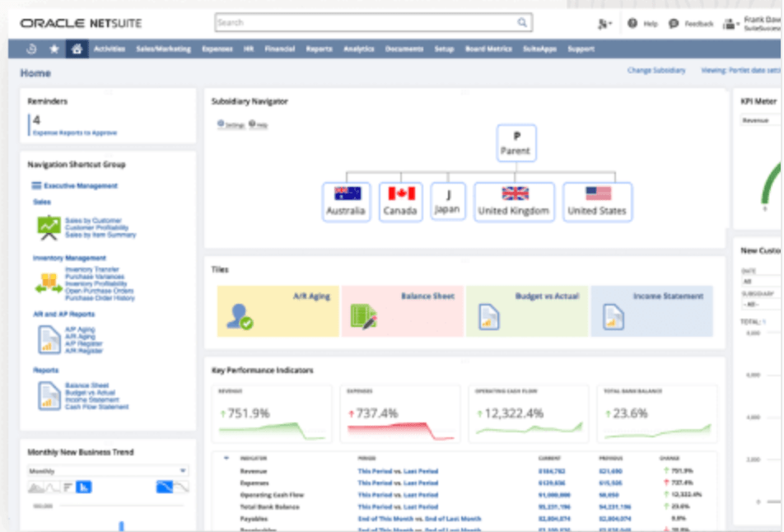Open the Subsidiary dropdown in New Customers
This screenshot has width=784, height=532.
click(x=760, y=304)
